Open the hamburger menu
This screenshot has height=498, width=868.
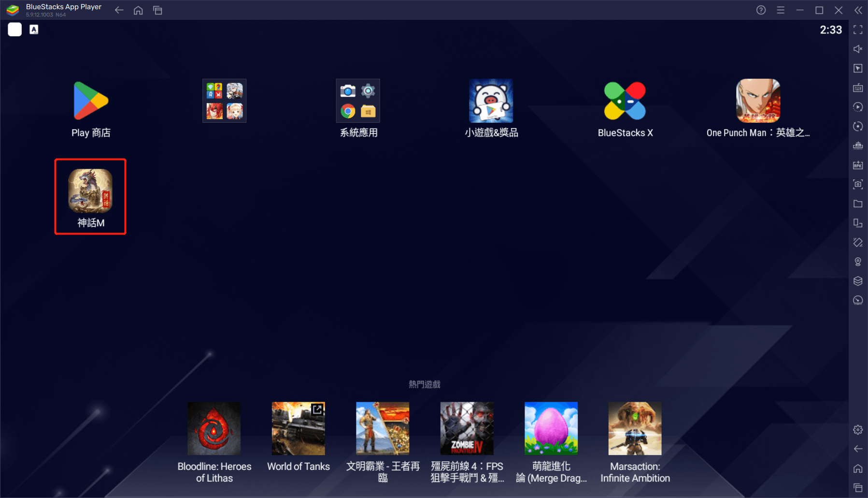(x=781, y=10)
